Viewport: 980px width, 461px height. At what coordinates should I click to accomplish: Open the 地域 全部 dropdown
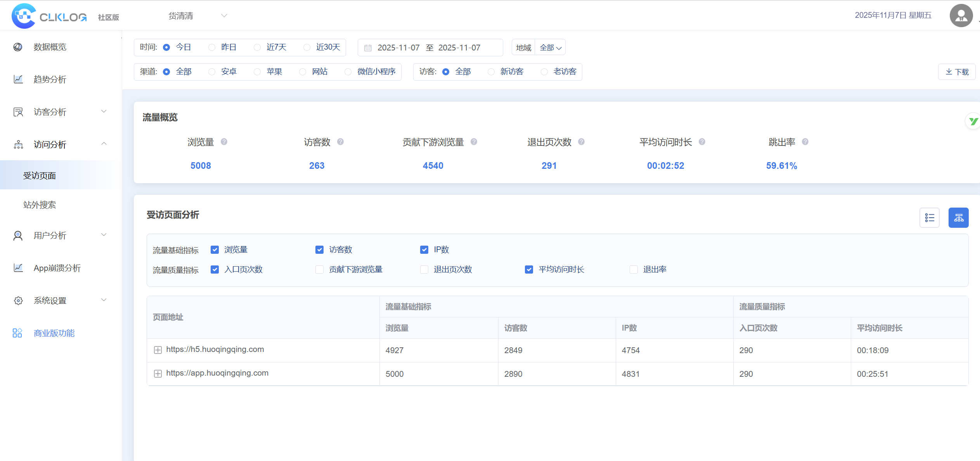(x=550, y=48)
